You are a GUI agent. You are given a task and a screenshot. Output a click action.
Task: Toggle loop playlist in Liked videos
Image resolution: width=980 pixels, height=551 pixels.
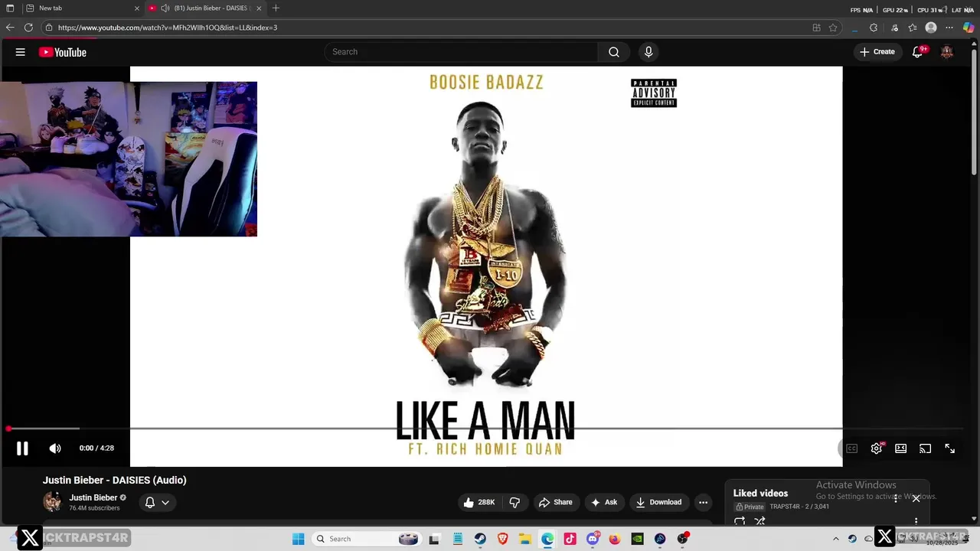(x=740, y=521)
